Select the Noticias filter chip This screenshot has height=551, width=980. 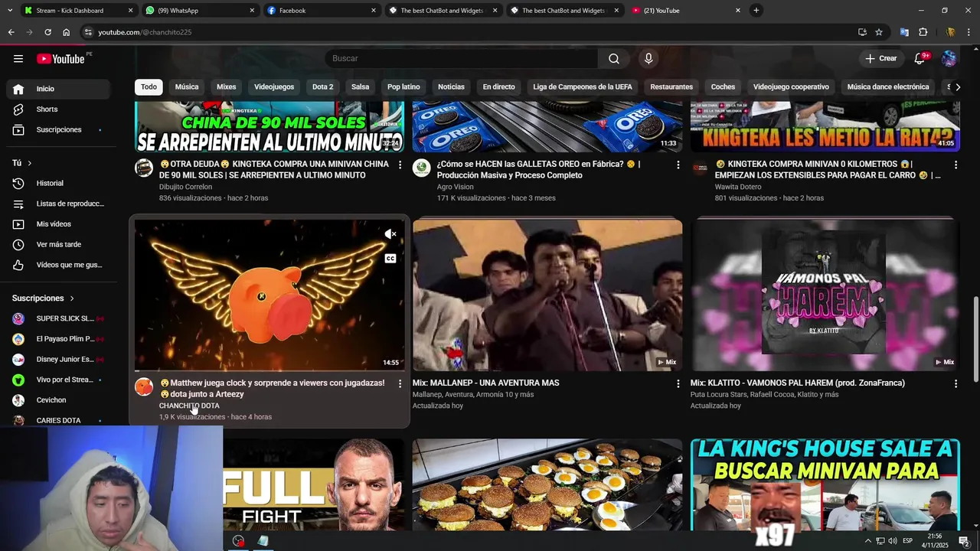(451, 87)
